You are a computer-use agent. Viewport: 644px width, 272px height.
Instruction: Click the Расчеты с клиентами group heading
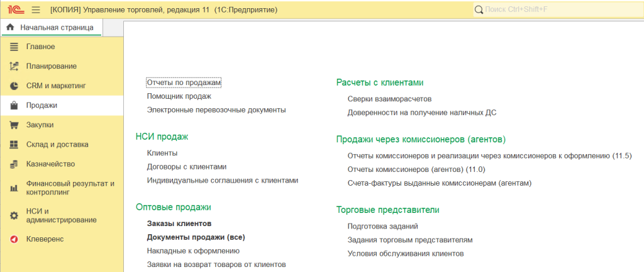pyautogui.click(x=380, y=82)
